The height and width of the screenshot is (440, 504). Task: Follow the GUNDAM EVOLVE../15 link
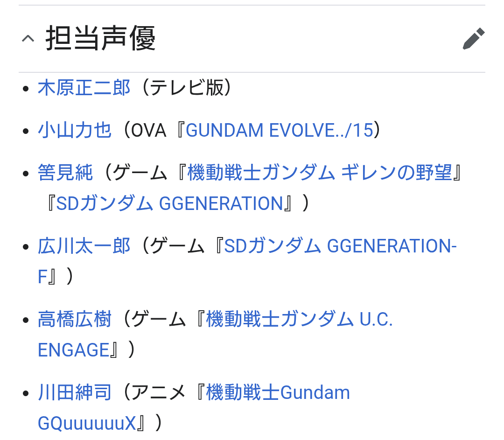click(x=280, y=130)
